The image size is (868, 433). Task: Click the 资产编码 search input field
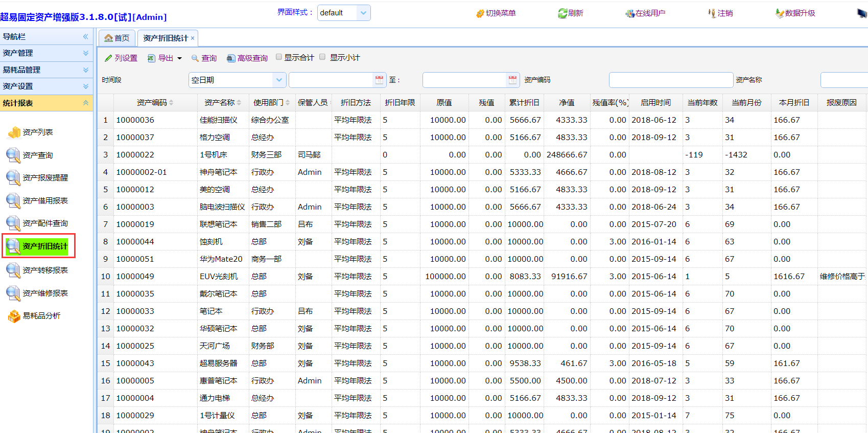670,80
